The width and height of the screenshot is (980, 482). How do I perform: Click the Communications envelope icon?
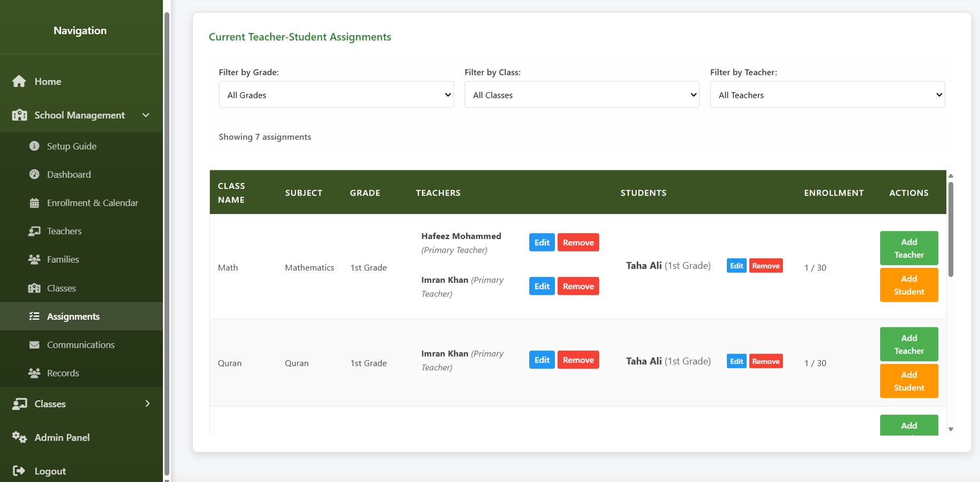(34, 344)
